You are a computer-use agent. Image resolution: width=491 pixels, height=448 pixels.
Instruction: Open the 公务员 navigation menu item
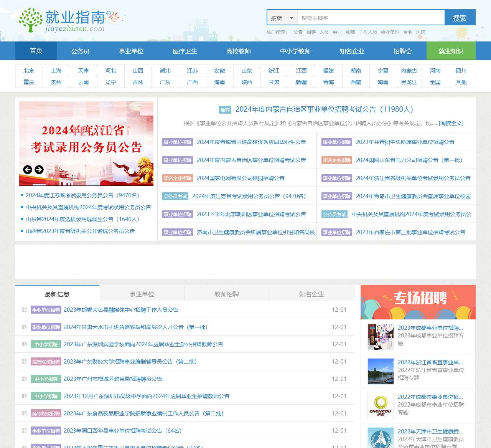point(80,51)
